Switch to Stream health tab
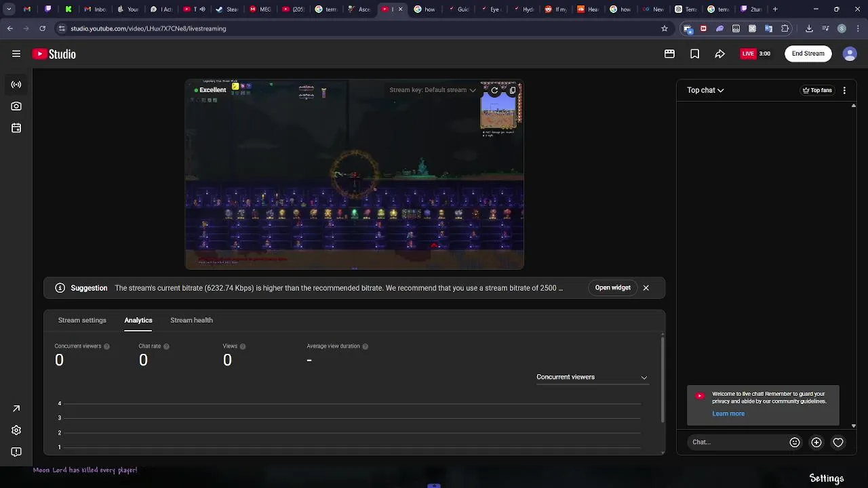 [191, 320]
